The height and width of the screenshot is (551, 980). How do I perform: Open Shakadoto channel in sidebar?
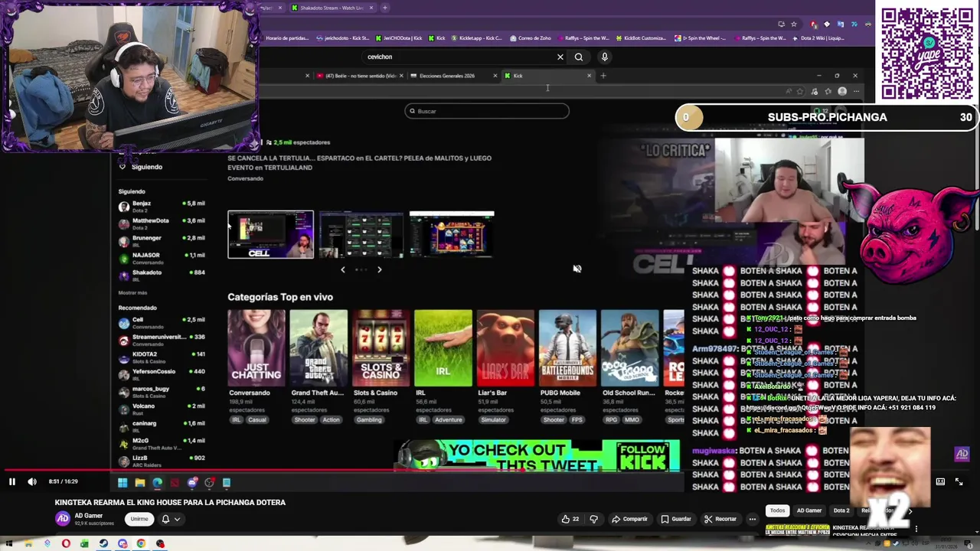point(161,275)
